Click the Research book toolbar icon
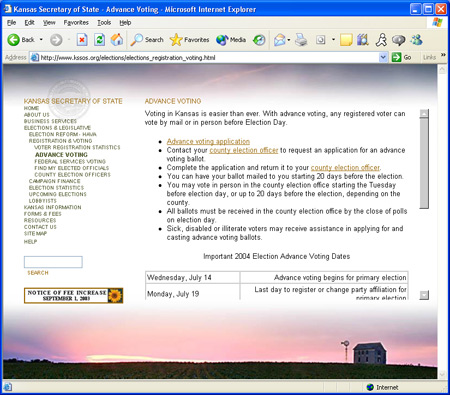The width and height of the screenshot is (450, 395). (x=363, y=40)
